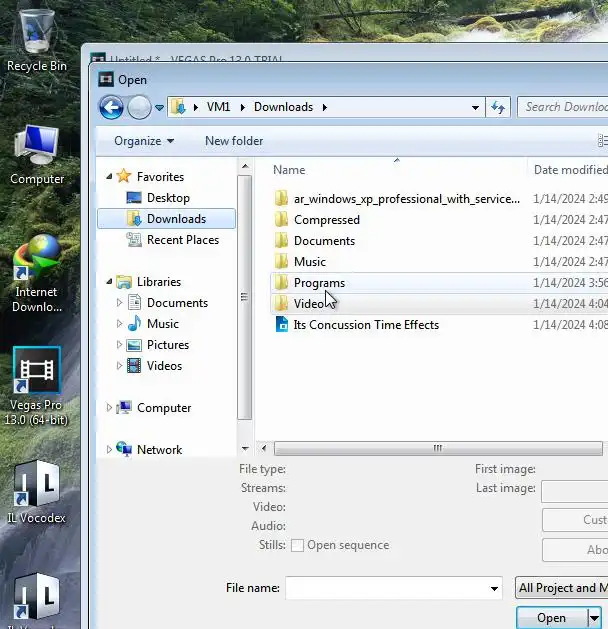Image resolution: width=608 pixels, height=629 pixels.
Task: Expand the Videos library node
Action: coord(119,365)
